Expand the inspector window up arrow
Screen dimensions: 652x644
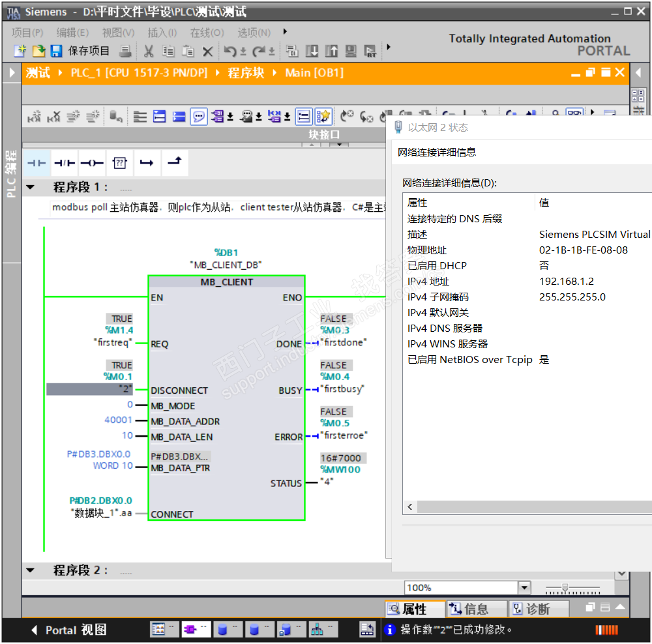pos(620,607)
